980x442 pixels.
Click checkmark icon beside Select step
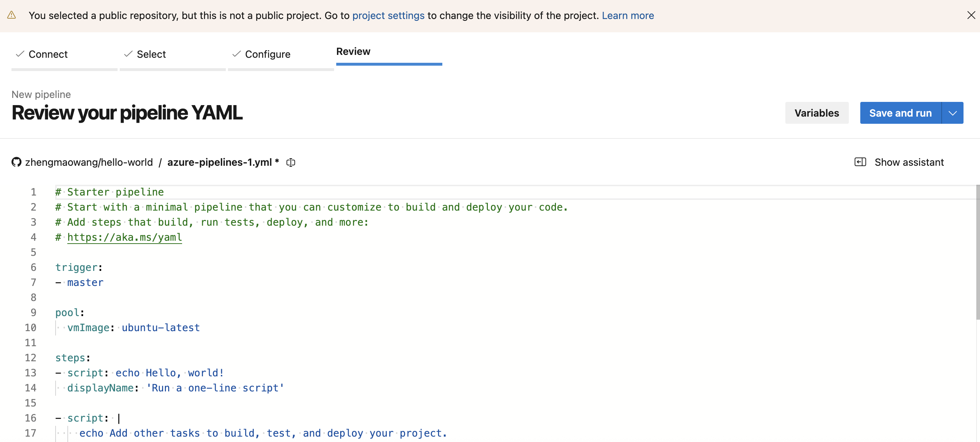(128, 54)
